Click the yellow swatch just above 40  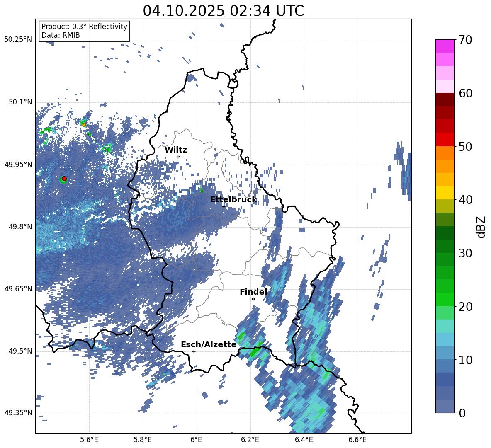tap(445, 193)
